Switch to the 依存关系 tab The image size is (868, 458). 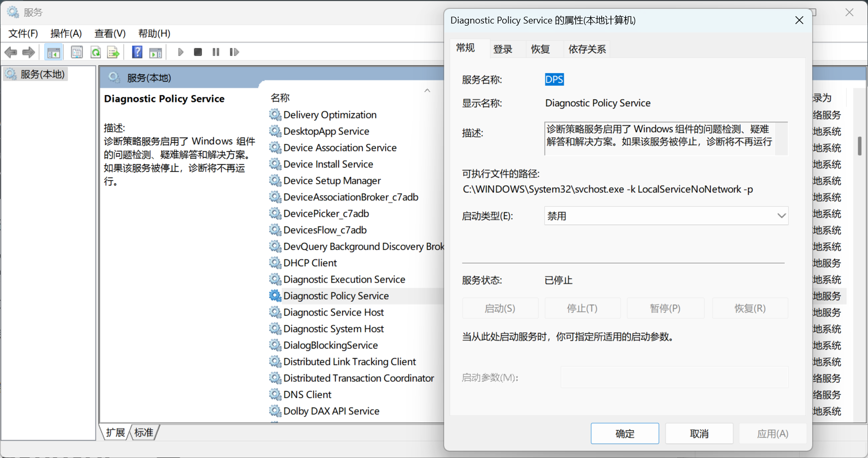(x=587, y=49)
